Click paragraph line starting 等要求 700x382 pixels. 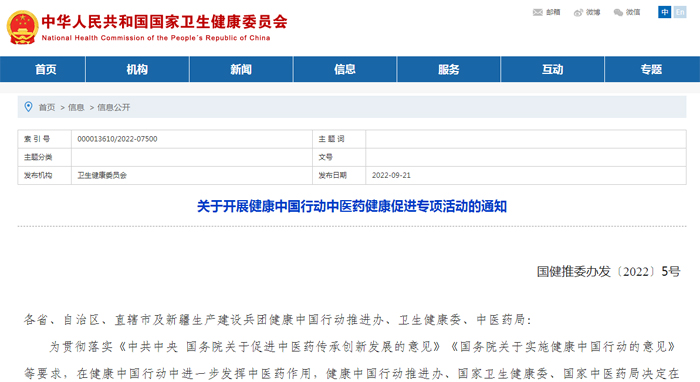coord(352,374)
